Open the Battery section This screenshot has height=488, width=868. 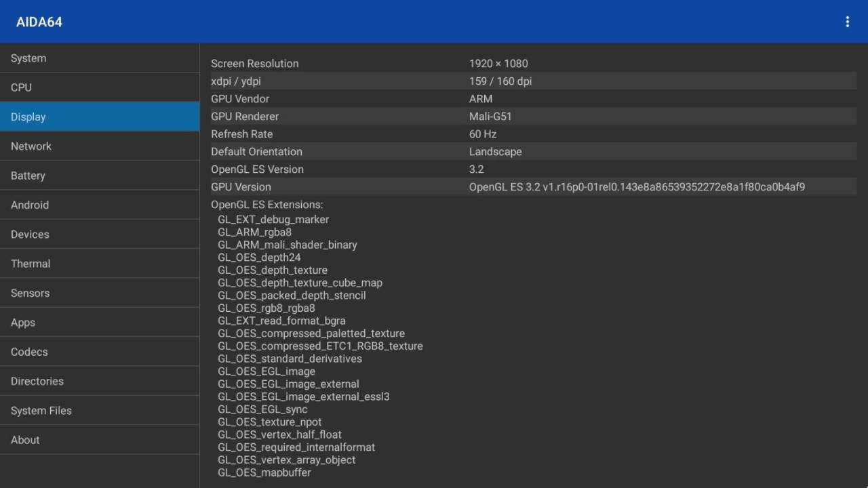(100, 176)
